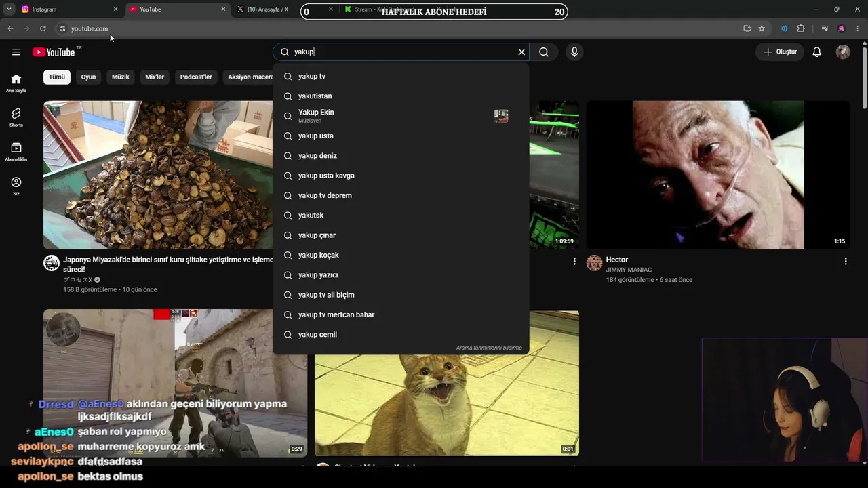This screenshot has height=488, width=868.
Task: Open the site information icon beside the URL
Action: 62,28
